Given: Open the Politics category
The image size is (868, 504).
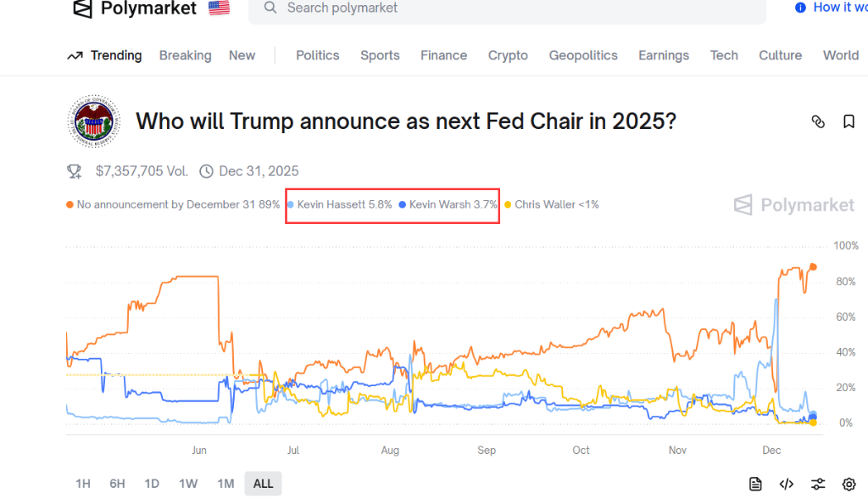Looking at the screenshot, I should [318, 55].
